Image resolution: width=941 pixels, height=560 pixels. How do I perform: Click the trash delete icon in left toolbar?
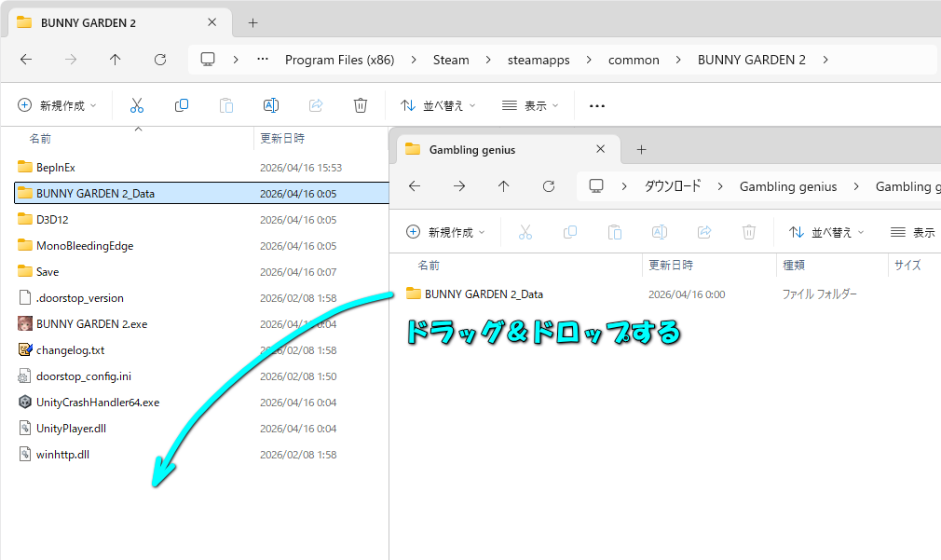pyautogui.click(x=361, y=105)
